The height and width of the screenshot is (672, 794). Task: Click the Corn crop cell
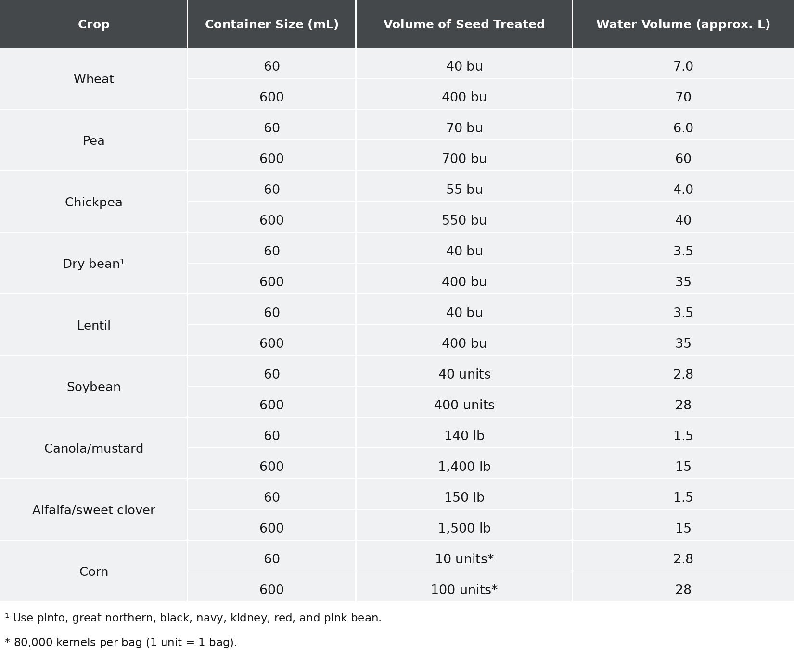coord(93,571)
